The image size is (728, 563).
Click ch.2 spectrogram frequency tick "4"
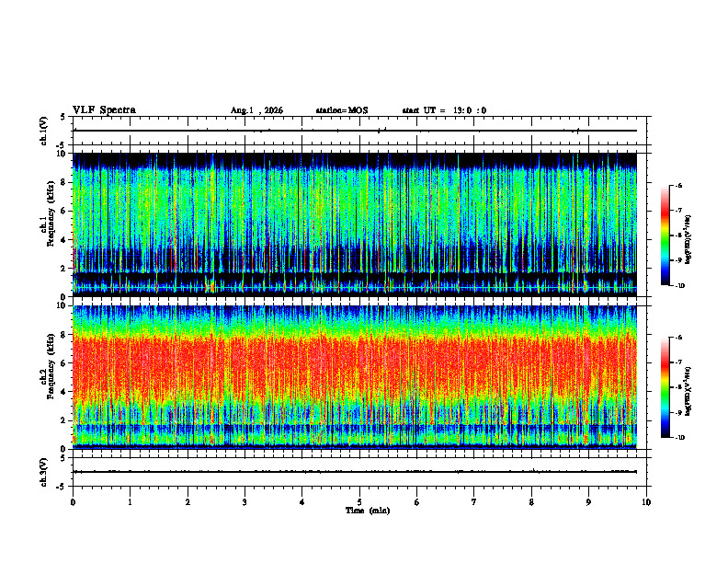[x=64, y=392]
